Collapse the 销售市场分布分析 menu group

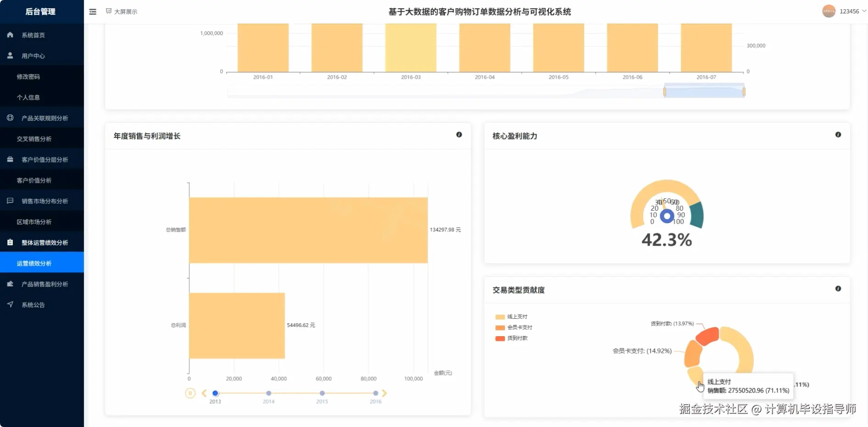click(x=42, y=201)
